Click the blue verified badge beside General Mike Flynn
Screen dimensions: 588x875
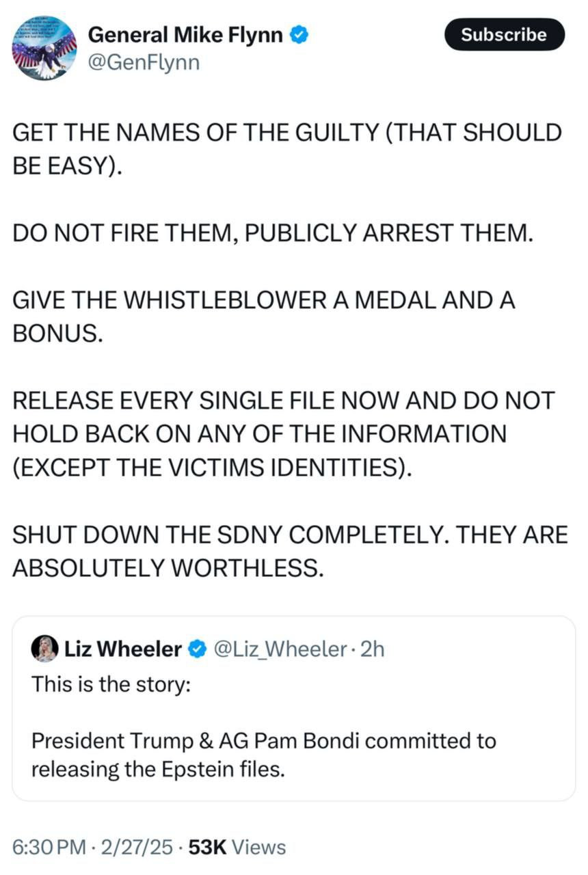(299, 34)
